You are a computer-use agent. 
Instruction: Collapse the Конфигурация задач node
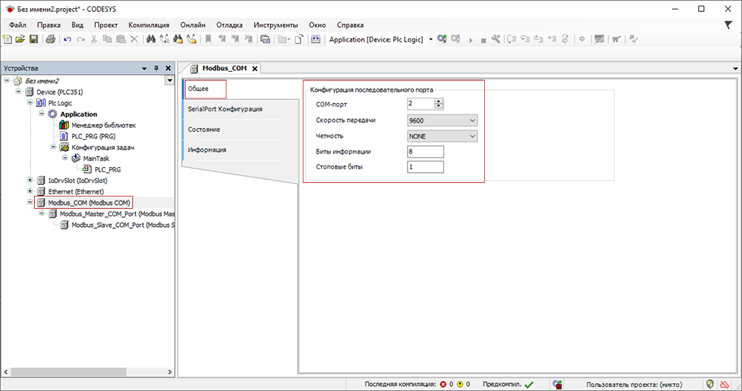click(53, 147)
